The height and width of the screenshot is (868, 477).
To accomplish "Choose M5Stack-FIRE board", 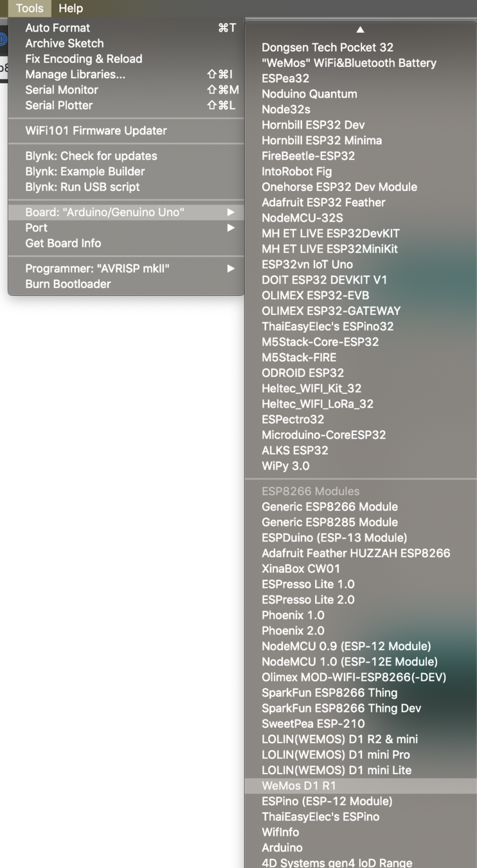I will click(361, 357).
